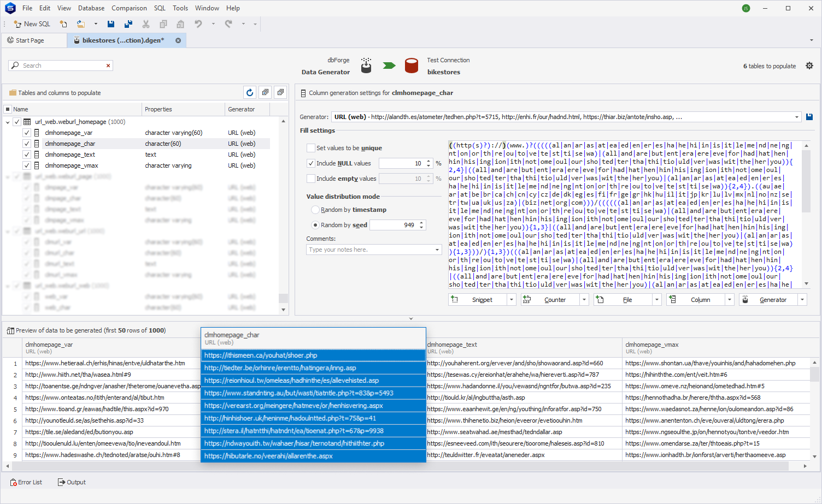Select the Random by timestamp radio button
822x504 pixels.
[x=315, y=210]
